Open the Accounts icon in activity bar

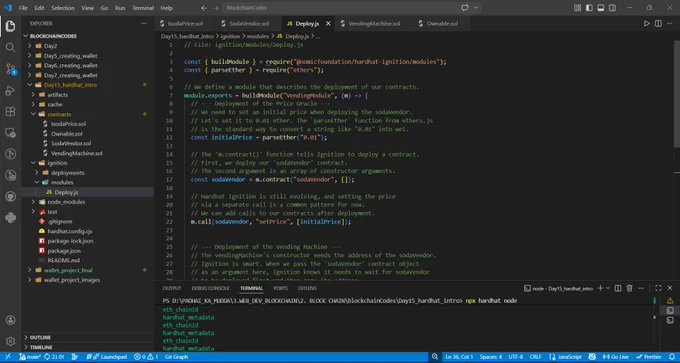point(10,320)
